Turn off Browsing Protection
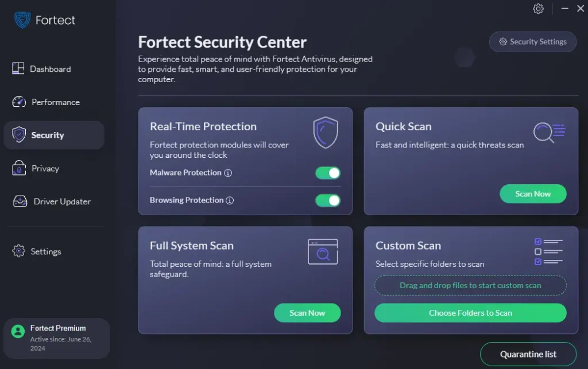Image resolution: width=588 pixels, height=369 pixels. coord(327,200)
